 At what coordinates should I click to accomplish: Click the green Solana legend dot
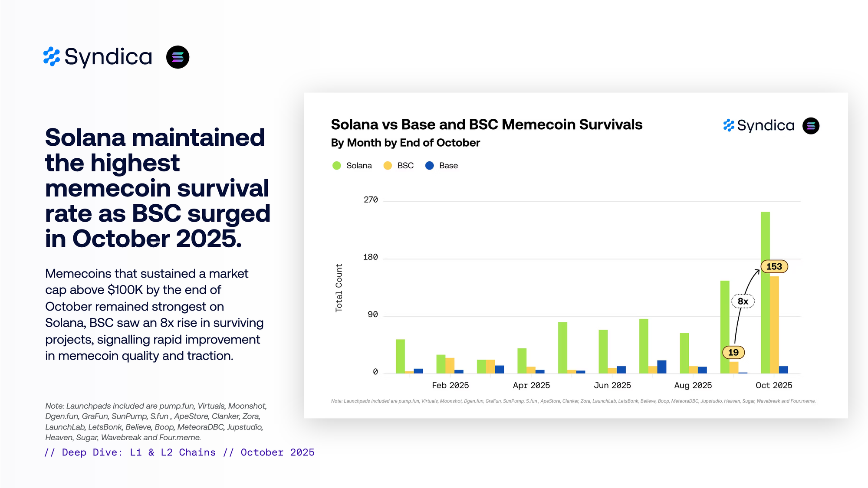click(336, 166)
